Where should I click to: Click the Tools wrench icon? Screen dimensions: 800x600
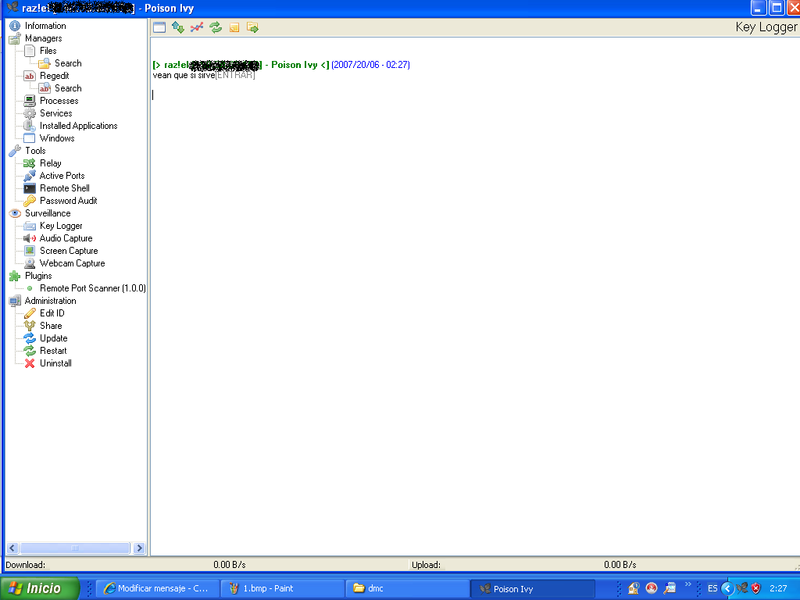15,151
